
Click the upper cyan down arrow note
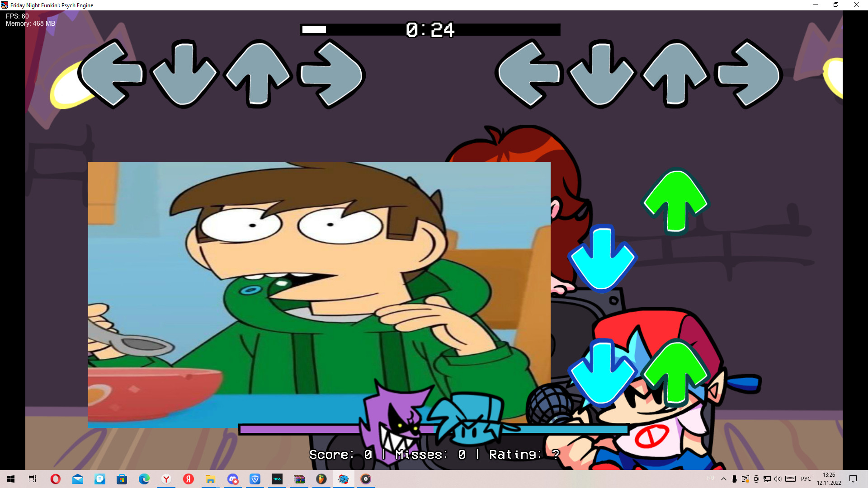(x=602, y=258)
